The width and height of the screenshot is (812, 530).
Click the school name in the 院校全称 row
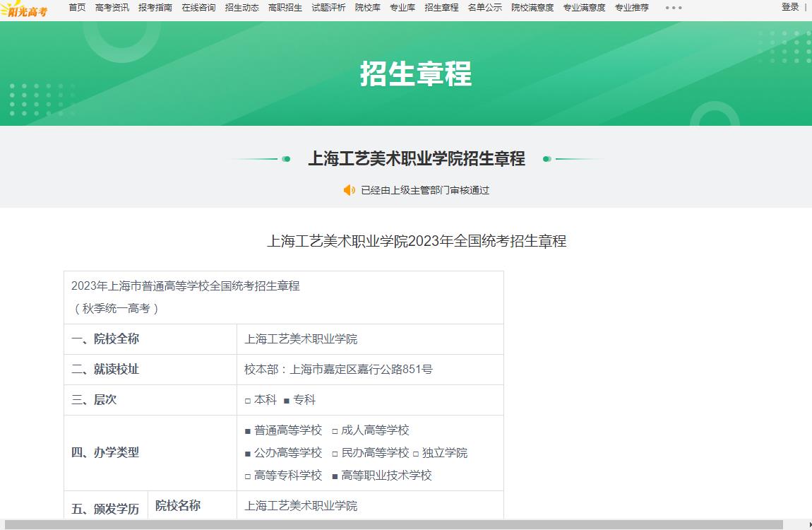point(301,339)
